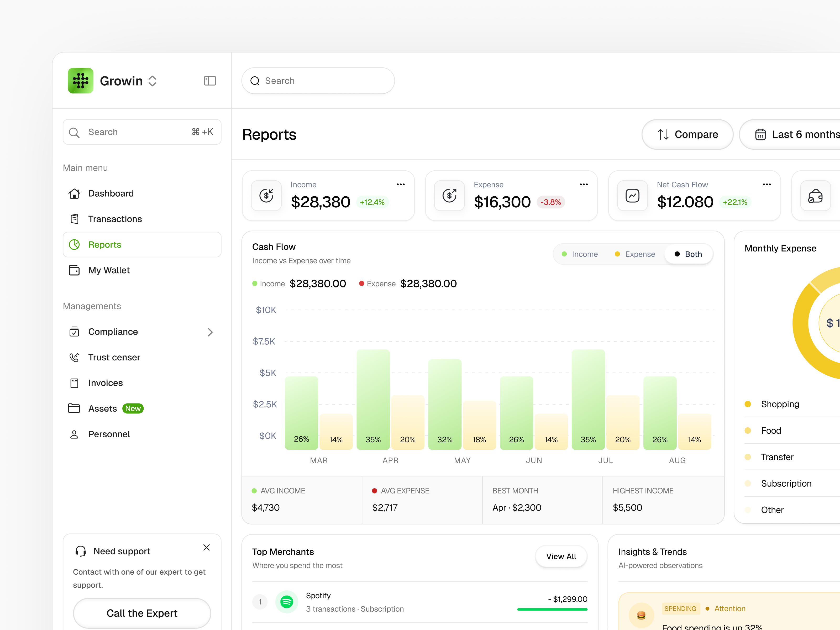Click the Trust censer phone icon
840x630 pixels.
click(x=74, y=357)
